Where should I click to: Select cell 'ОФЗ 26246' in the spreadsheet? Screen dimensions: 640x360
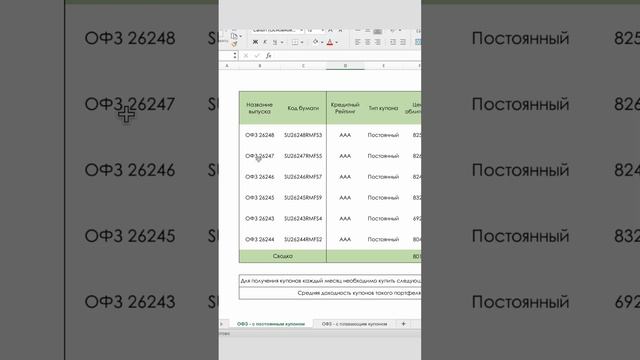coord(260,177)
